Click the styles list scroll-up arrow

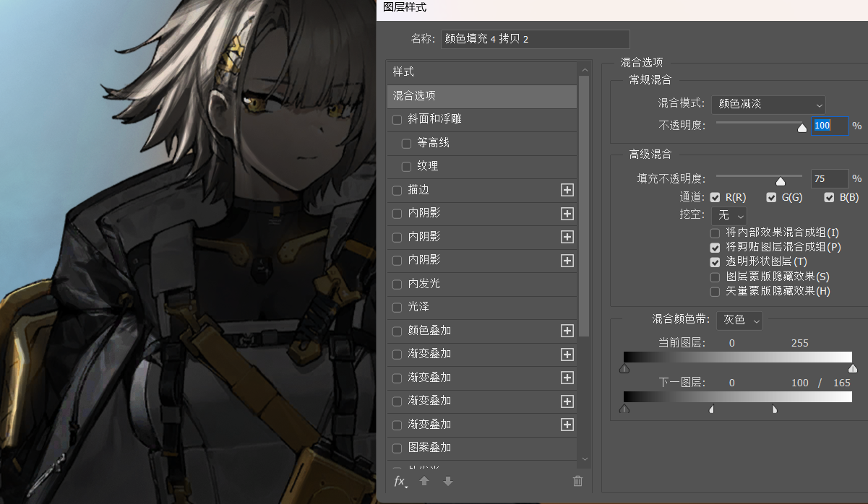coord(585,69)
